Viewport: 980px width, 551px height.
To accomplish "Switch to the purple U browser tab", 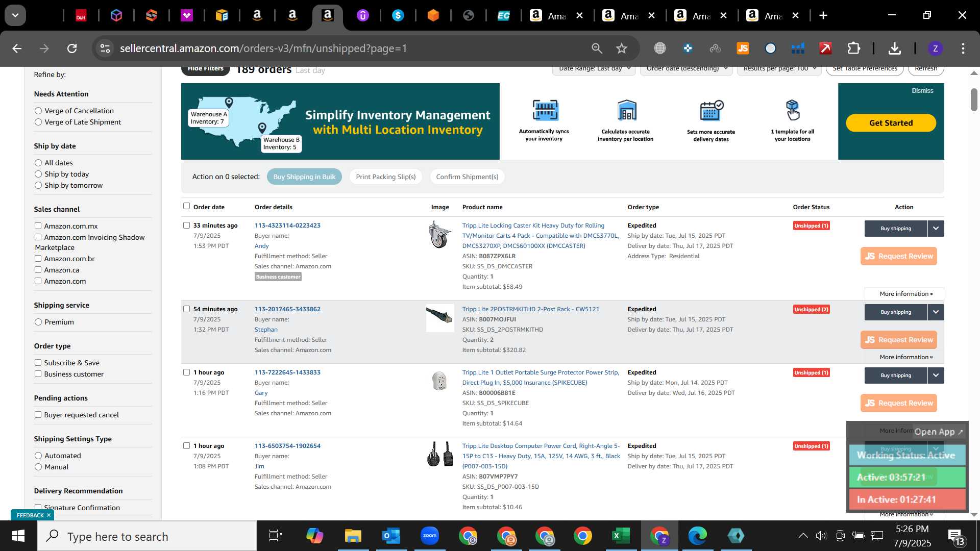I will pos(362,15).
